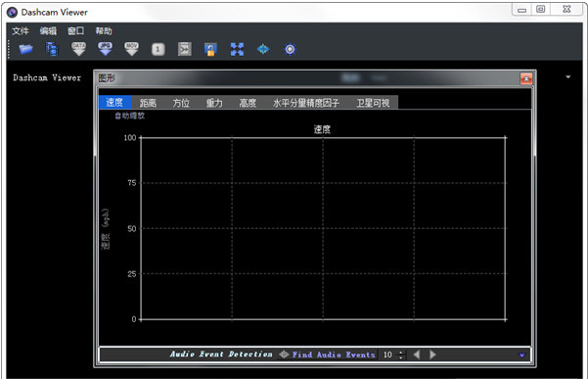Viewport: 588px width, 379px height.
Task: Export a snapshot with the JPG arrow icon
Action: point(105,49)
